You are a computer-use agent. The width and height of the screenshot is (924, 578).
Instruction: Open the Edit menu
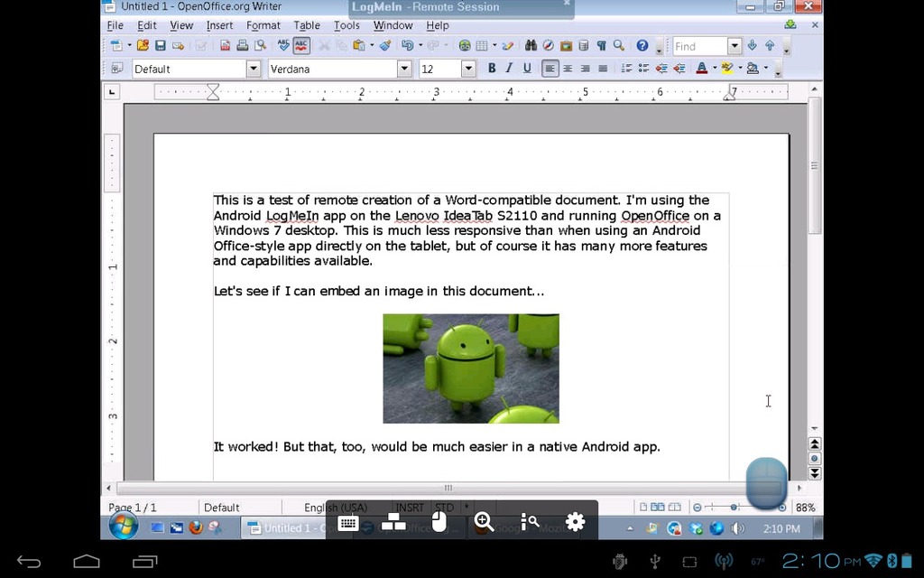coord(147,25)
